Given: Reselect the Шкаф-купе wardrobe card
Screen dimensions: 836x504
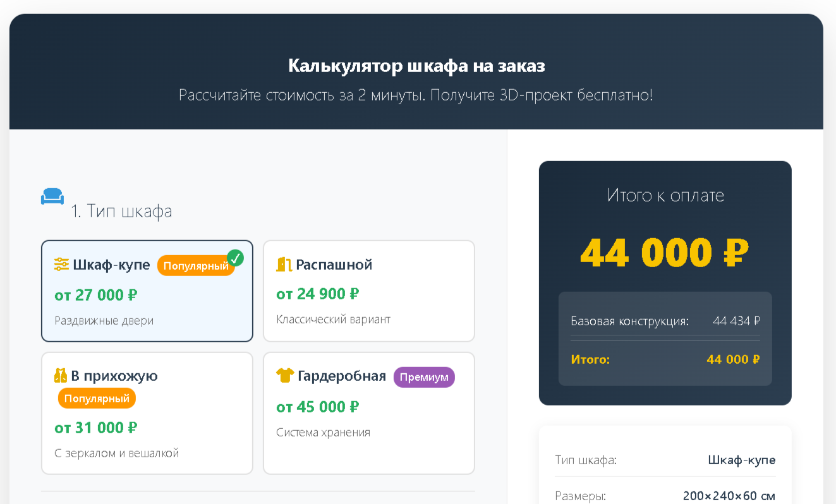Looking at the screenshot, I should click(x=147, y=291).
